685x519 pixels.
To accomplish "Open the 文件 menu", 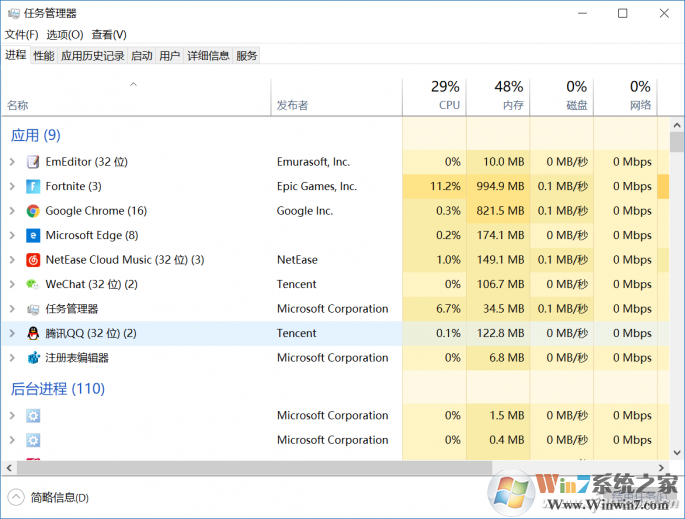I will 21,35.
